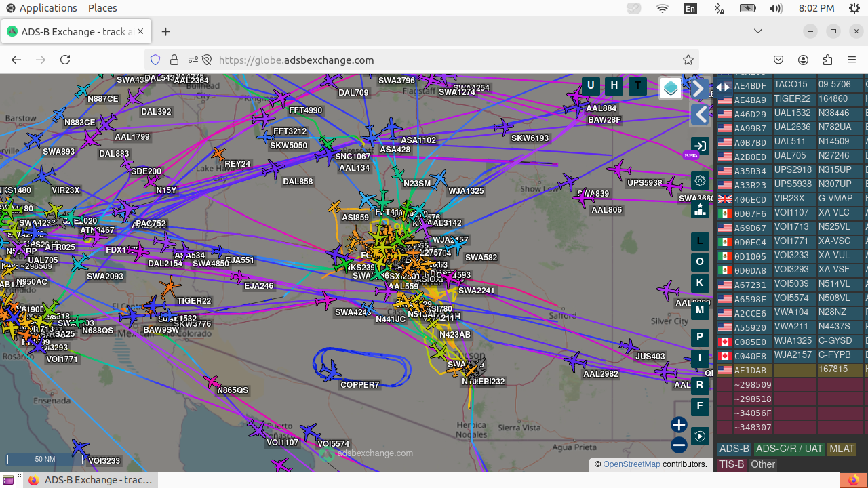
Task: Click the MLAT legend label
Action: pyautogui.click(x=842, y=449)
